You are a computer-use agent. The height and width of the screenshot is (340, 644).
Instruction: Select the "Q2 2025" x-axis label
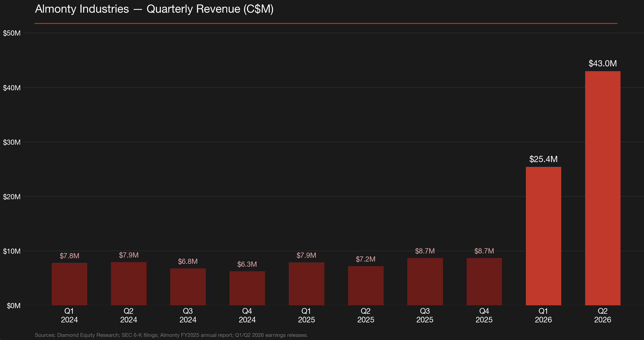pos(366,315)
